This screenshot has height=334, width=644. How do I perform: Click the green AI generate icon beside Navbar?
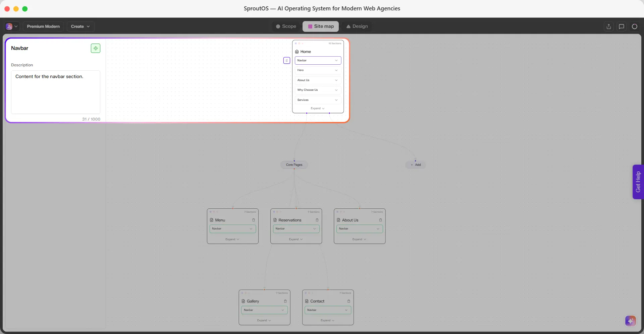pos(96,48)
